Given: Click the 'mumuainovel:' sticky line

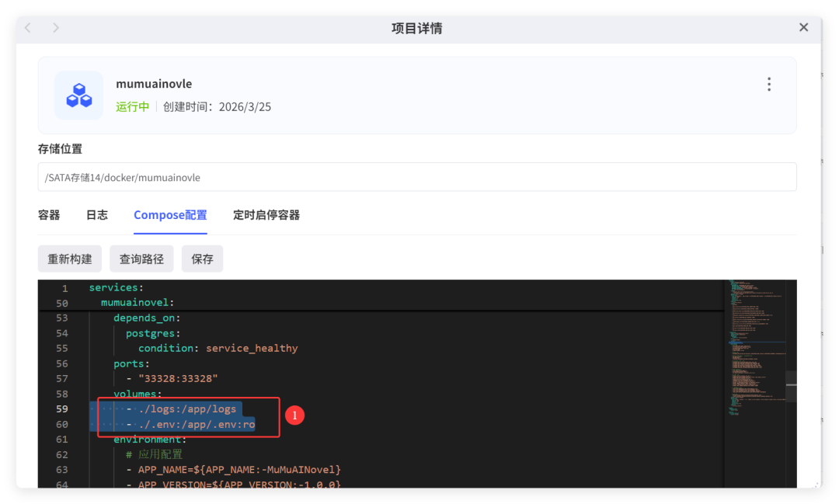Looking at the screenshot, I should (x=138, y=303).
